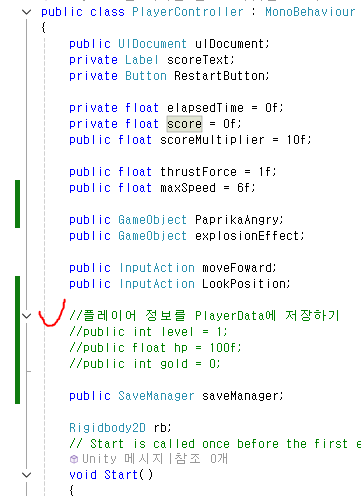Open the '참조 0개' references CodeLens link
This screenshot has width=361, height=496.
[201, 459]
